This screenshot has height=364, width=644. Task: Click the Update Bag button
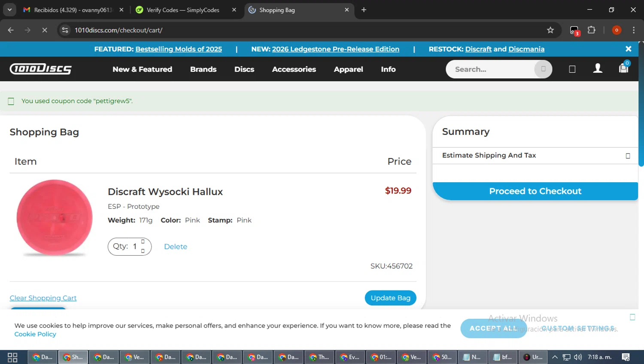391,298
